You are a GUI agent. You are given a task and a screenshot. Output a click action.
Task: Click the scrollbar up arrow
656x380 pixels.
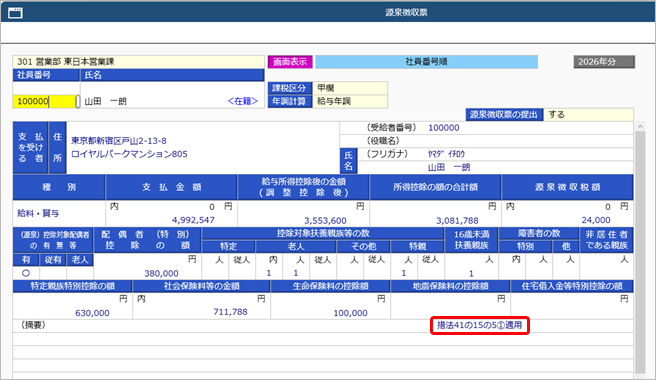tap(640, 126)
